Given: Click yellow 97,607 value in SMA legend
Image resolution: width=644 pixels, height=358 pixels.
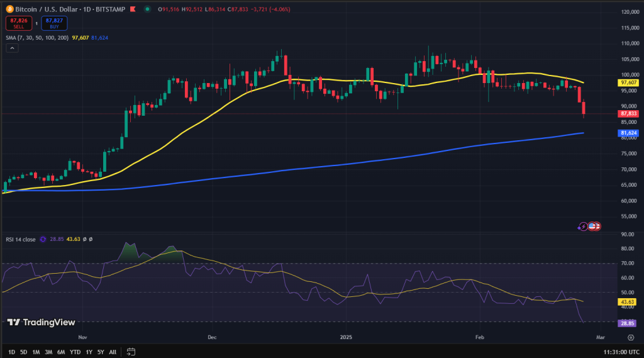Looking at the screenshot, I should click(80, 38).
